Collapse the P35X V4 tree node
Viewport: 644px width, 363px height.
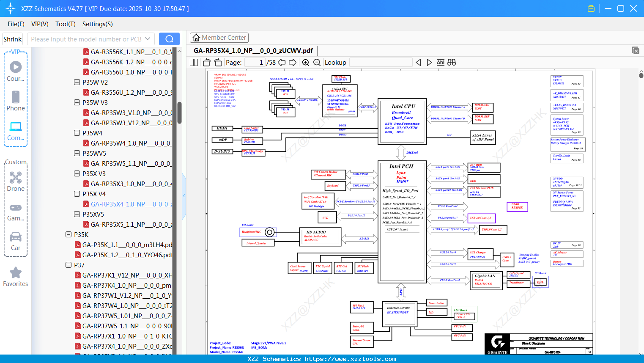(x=77, y=194)
